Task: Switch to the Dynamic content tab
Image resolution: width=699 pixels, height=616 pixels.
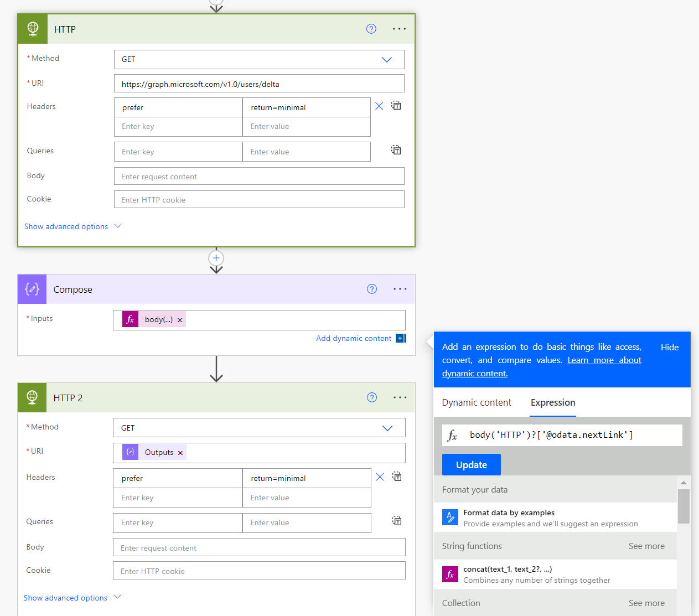Action: [x=477, y=402]
